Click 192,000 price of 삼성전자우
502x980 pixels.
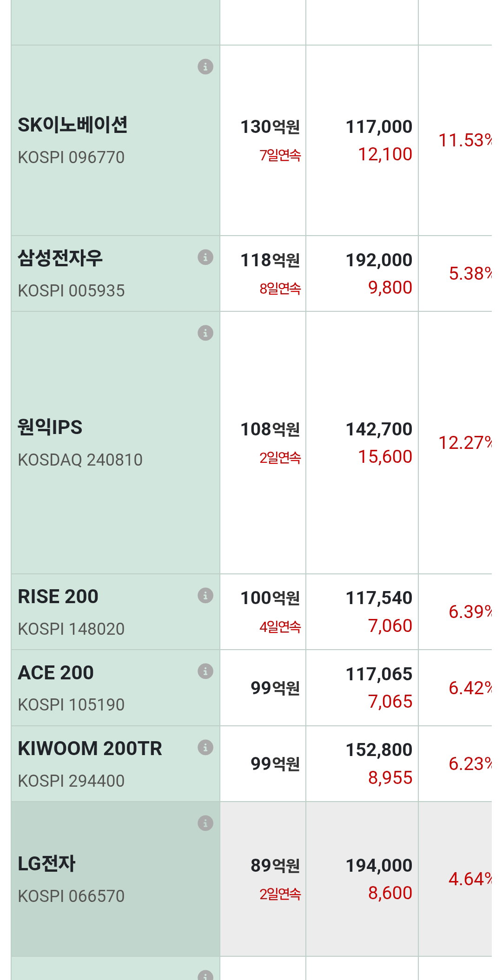(379, 260)
